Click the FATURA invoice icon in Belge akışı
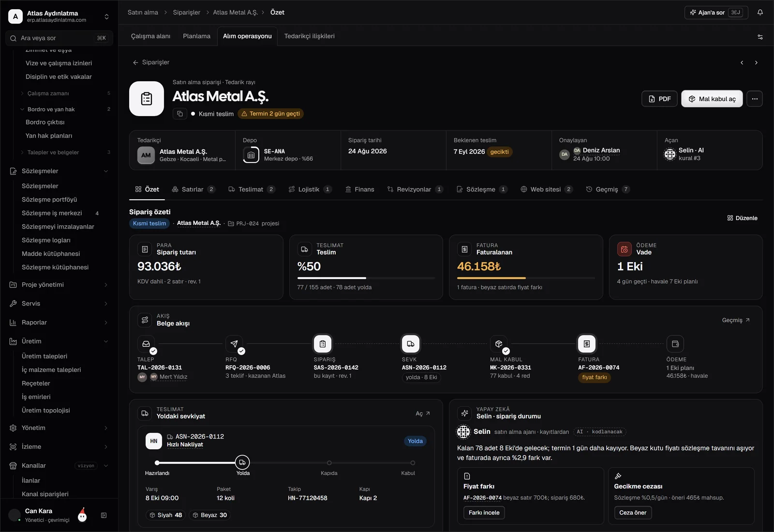Image resolution: width=774 pixels, height=532 pixels. (587, 344)
